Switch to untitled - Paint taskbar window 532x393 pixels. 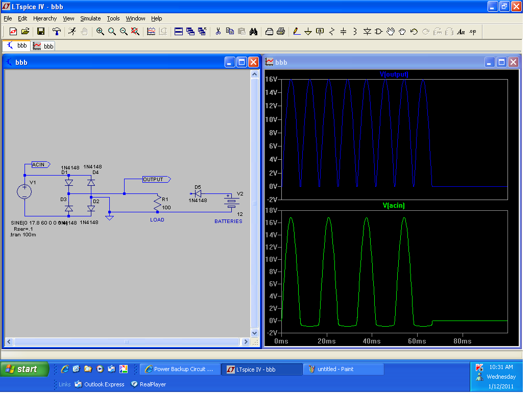tap(343, 369)
